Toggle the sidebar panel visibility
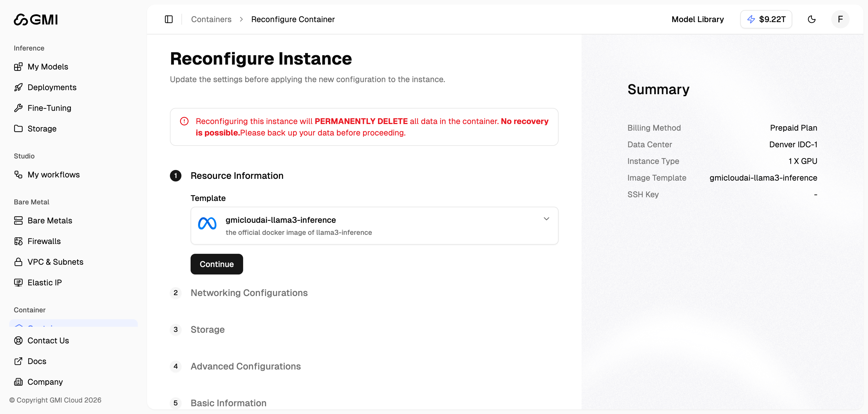This screenshot has height=414, width=868. pyautogui.click(x=168, y=19)
